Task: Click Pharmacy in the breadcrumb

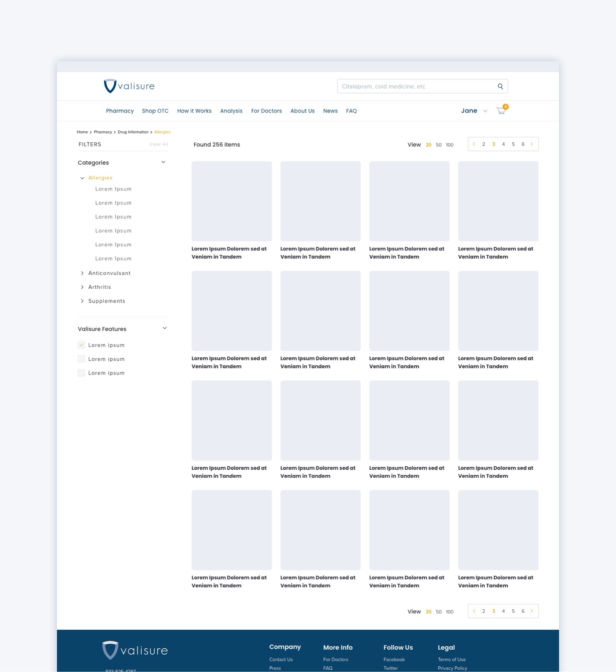Action: coord(103,132)
